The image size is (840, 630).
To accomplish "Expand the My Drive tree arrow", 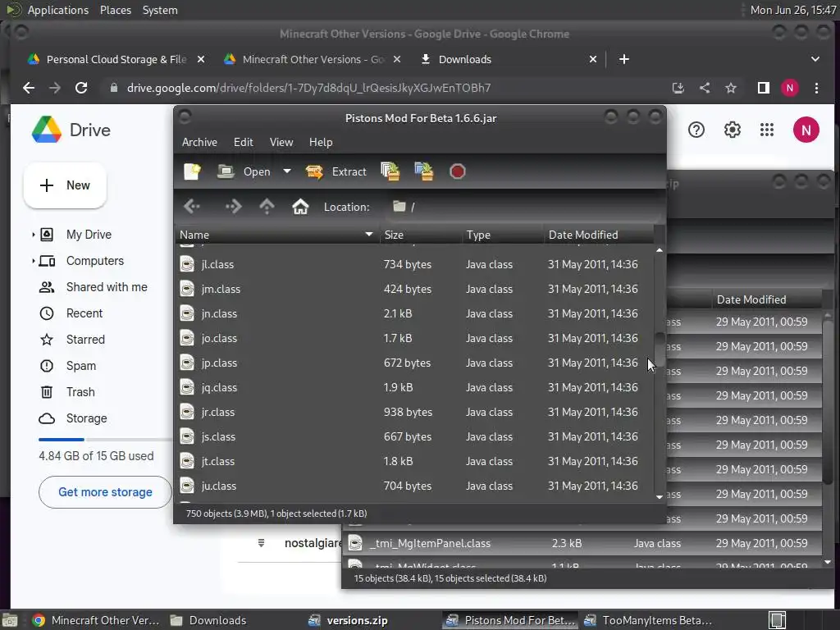I will tap(33, 235).
